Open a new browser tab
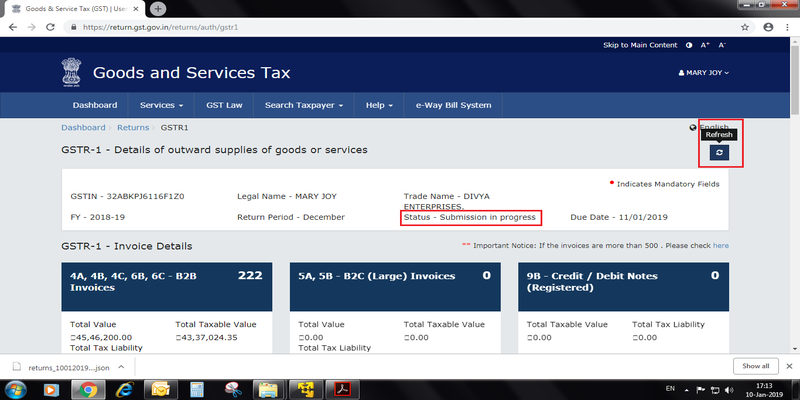This screenshot has height=416, width=800. [x=158, y=8]
